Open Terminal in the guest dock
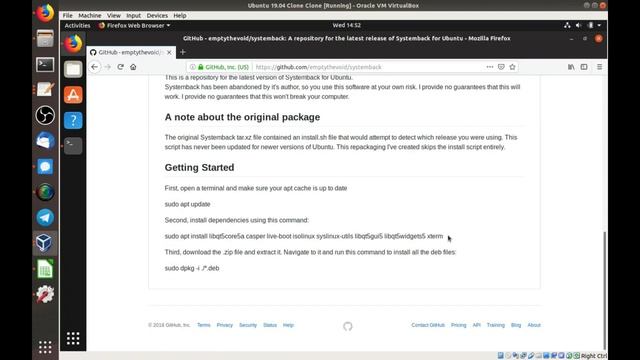The height and width of the screenshot is (360, 640). point(73,146)
